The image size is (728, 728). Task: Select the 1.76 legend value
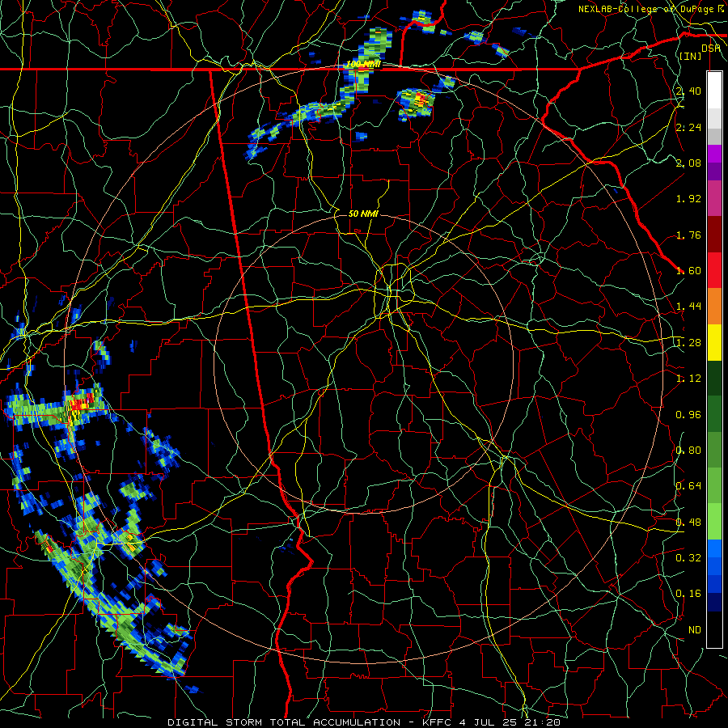click(x=688, y=235)
